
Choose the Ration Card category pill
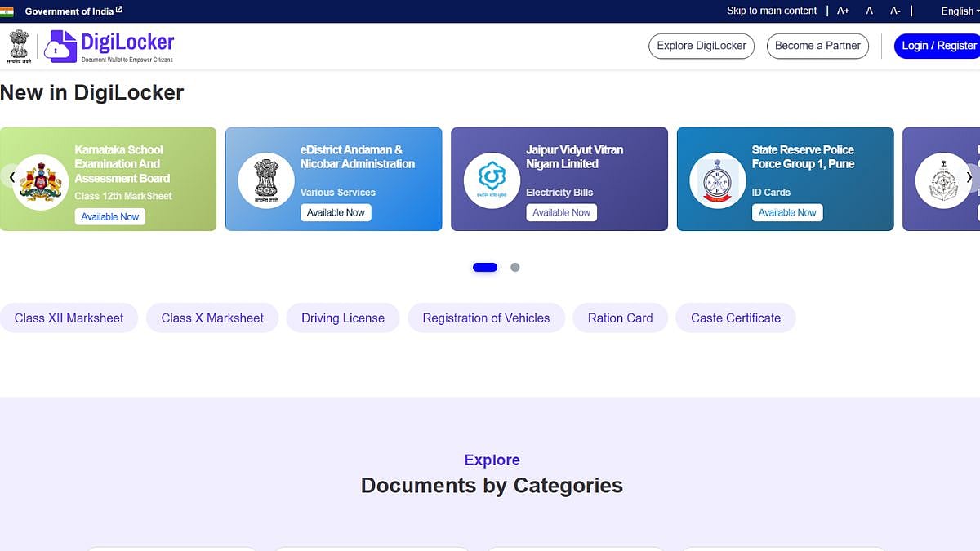620,318
